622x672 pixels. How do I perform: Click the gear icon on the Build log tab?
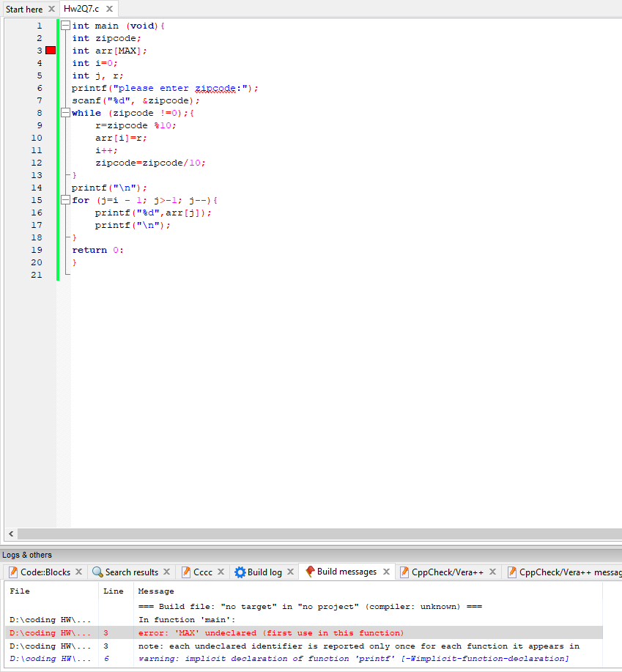[x=240, y=572]
